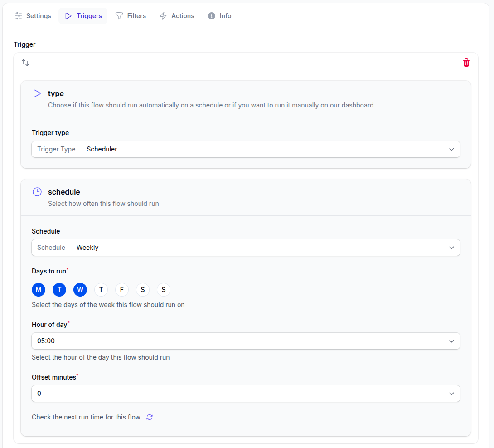Deselect Tuesday in Days to run

tap(59, 290)
